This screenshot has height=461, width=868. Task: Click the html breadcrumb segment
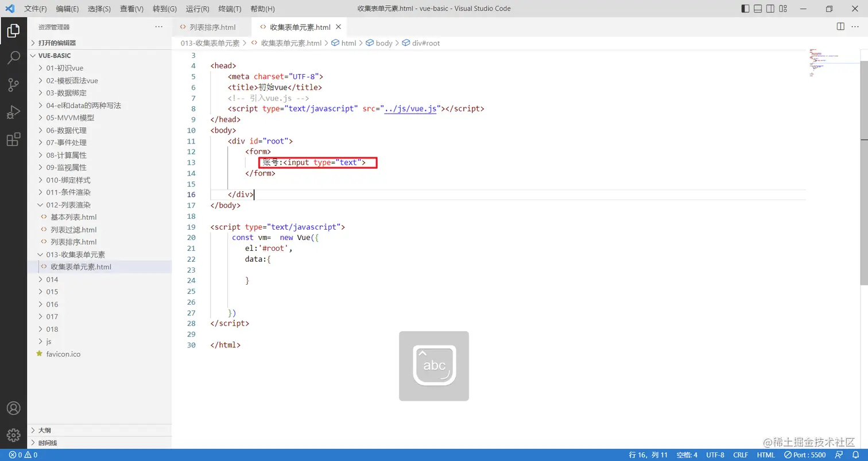coord(344,43)
